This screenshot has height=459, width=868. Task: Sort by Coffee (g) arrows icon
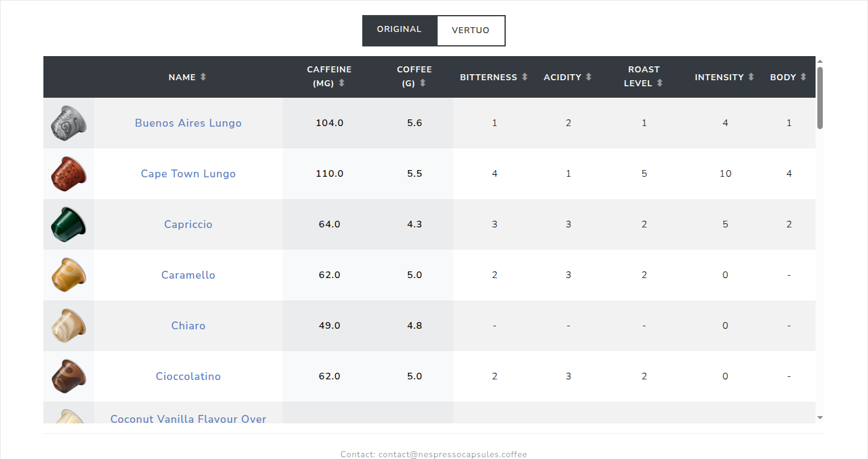423,83
